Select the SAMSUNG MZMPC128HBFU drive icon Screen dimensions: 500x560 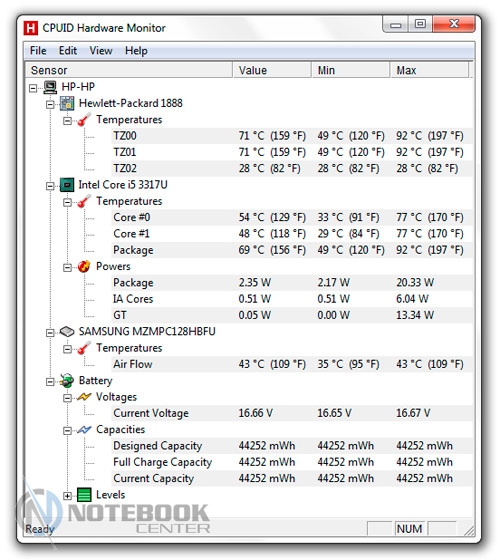67,331
